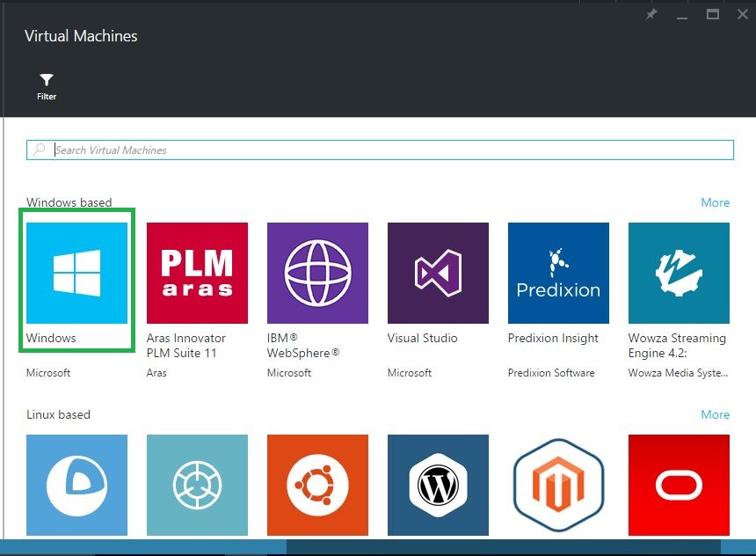Click Microsoft publisher under Visual Studio

click(x=410, y=373)
